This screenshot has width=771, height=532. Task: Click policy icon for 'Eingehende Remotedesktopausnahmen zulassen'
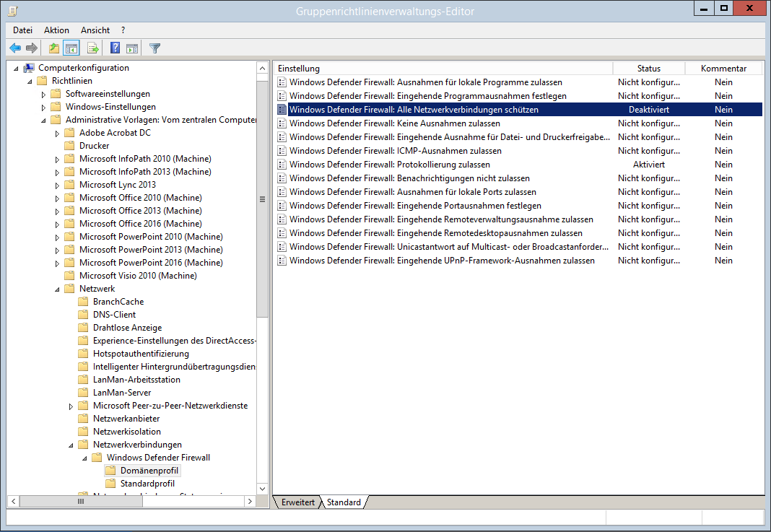(x=282, y=233)
